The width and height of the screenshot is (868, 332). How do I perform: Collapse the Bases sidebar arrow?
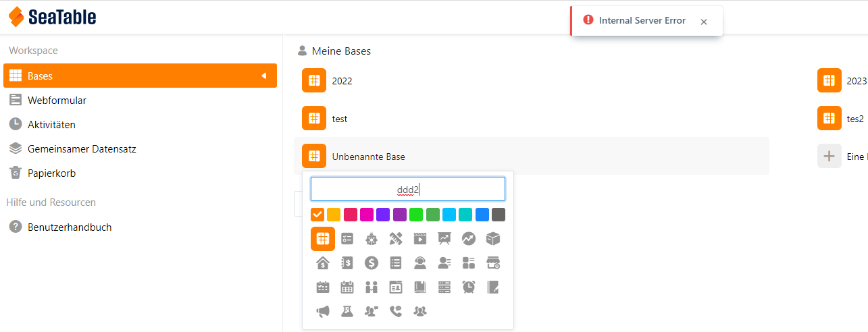(264, 76)
